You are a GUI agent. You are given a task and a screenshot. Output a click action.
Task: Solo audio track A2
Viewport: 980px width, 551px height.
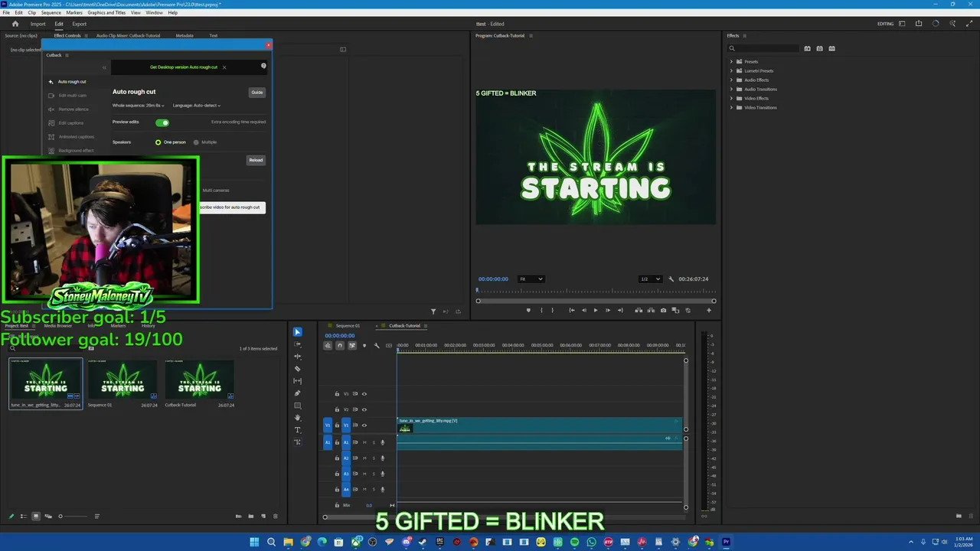pos(374,458)
